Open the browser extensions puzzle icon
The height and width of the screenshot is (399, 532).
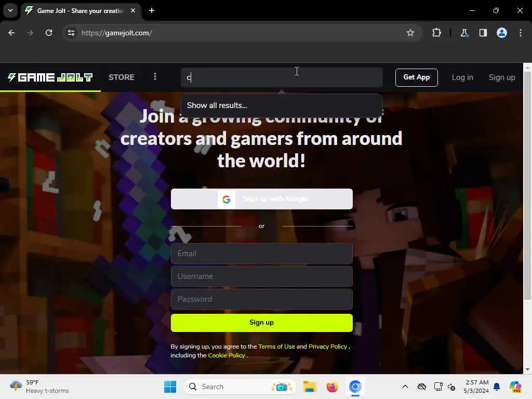coord(436,33)
